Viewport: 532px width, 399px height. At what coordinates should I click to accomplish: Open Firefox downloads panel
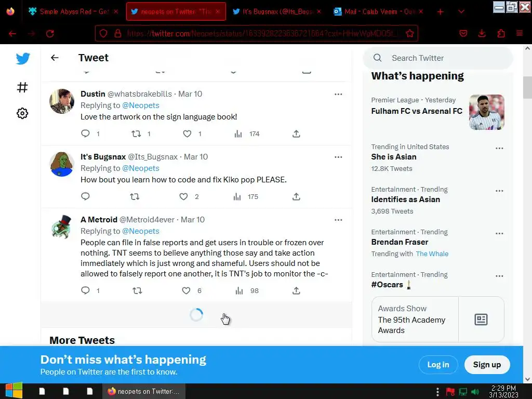pyautogui.click(x=482, y=33)
